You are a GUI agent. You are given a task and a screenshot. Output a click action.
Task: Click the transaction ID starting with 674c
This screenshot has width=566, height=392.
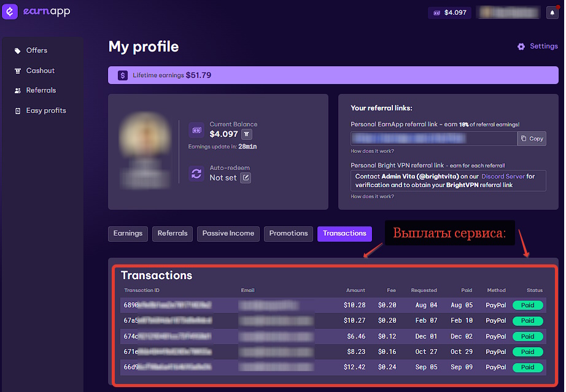(168, 336)
